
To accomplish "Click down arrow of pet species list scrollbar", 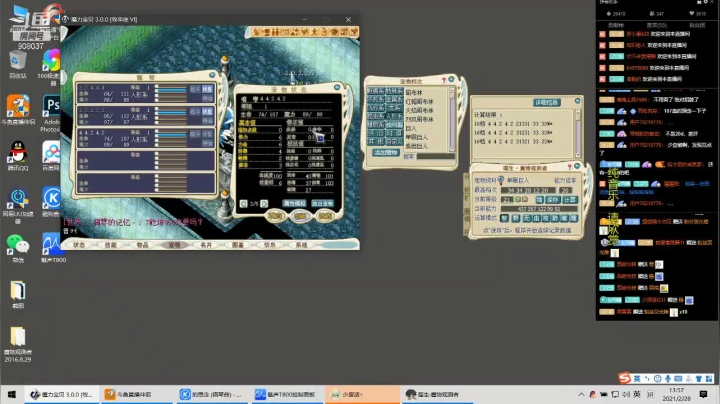I will tap(451, 148).
